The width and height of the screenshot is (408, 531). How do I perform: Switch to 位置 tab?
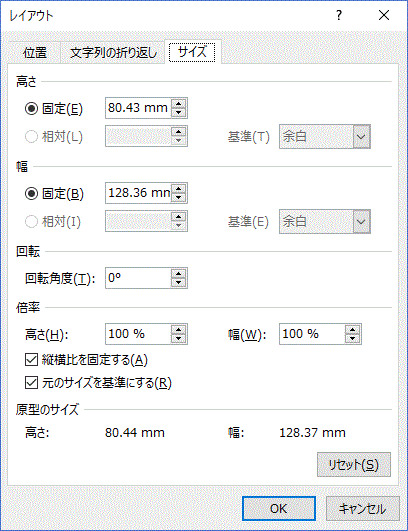[x=35, y=53]
